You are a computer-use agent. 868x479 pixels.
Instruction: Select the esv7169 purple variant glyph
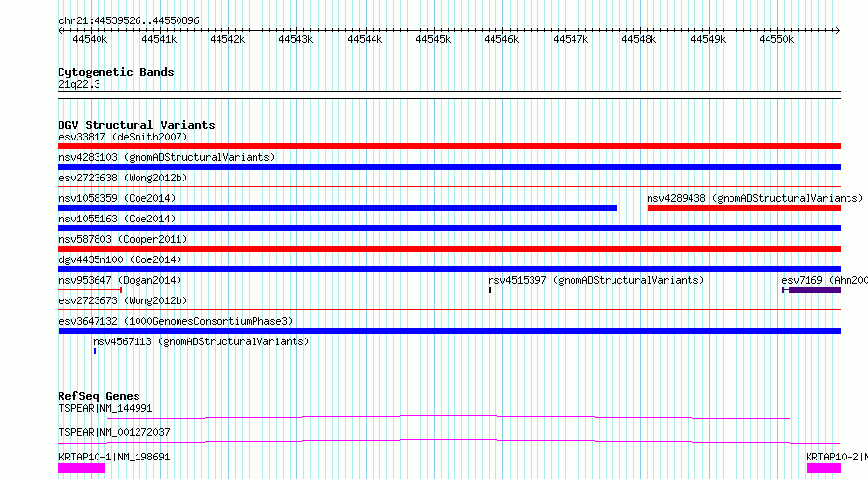click(x=811, y=290)
